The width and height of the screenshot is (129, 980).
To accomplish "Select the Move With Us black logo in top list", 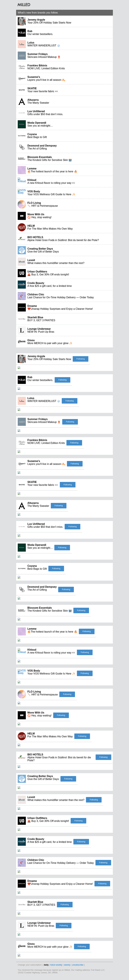I will pyautogui.click(x=22, y=216).
